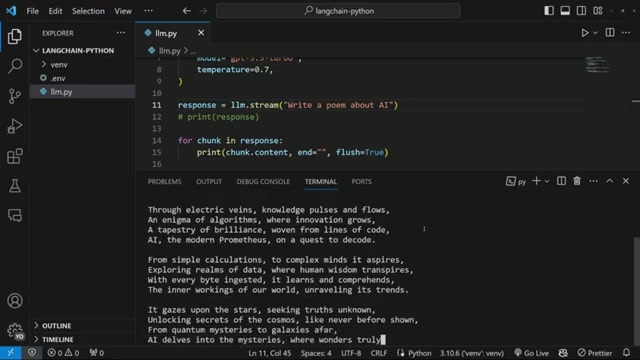This screenshot has height=360, width=640.
Task: Split the editor to the right
Action: tap(610, 33)
